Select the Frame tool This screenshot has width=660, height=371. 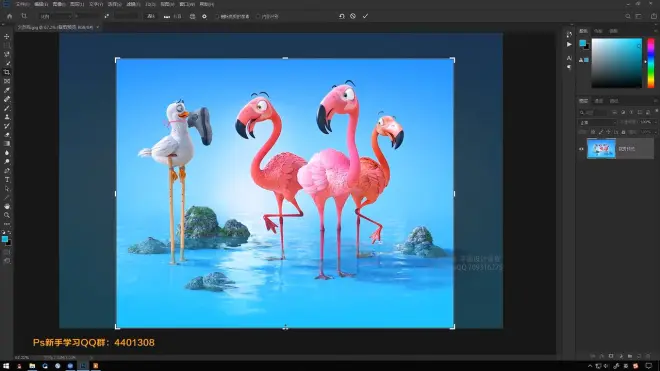(7, 81)
